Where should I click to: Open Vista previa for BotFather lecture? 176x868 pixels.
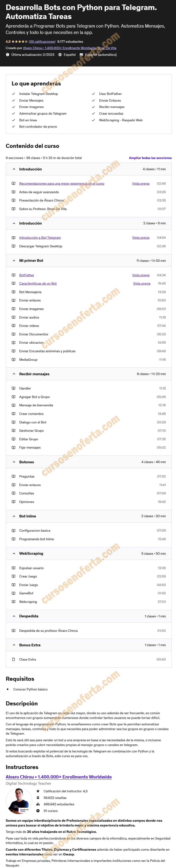[141, 275]
